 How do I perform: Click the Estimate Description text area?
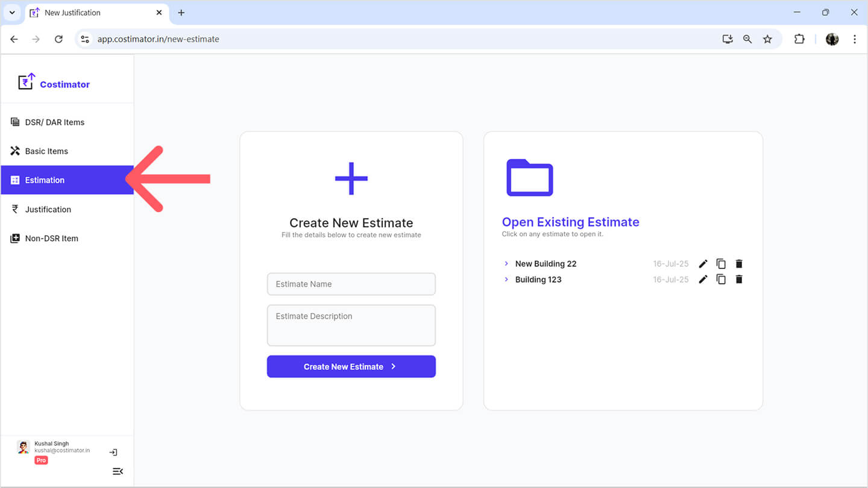tap(351, 325)
